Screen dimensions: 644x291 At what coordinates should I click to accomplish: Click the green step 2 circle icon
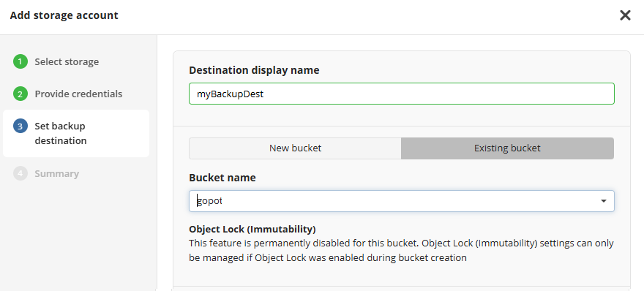coord(20,94)
